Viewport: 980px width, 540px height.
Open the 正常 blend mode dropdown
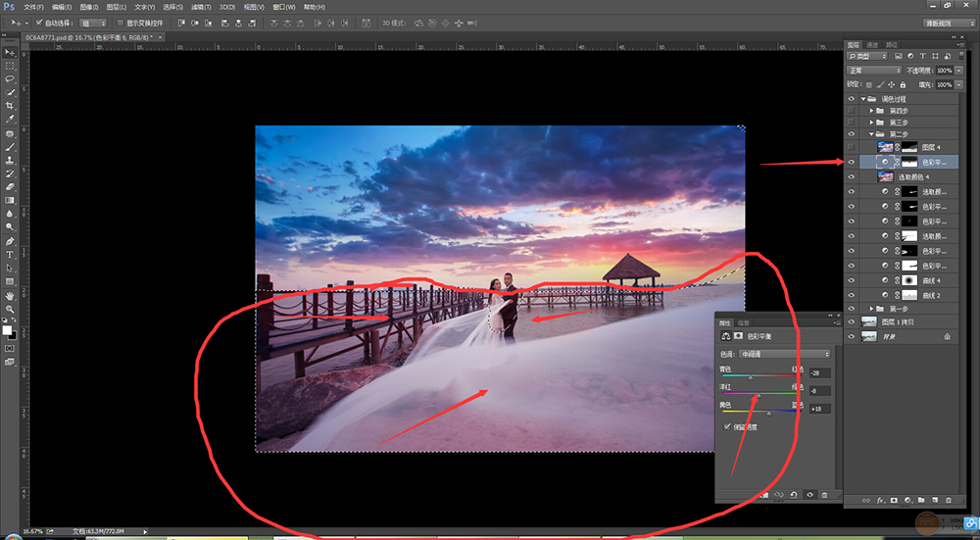[x=874, y=71]
